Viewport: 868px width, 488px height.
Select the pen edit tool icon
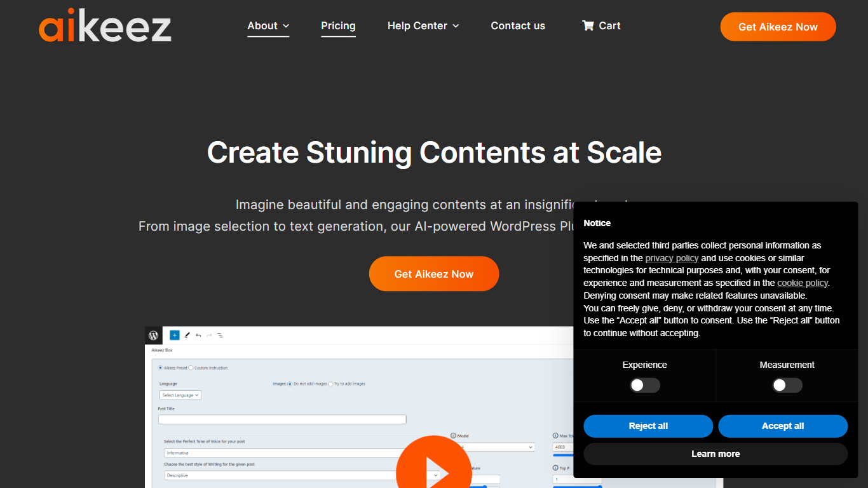pos(187,335)
